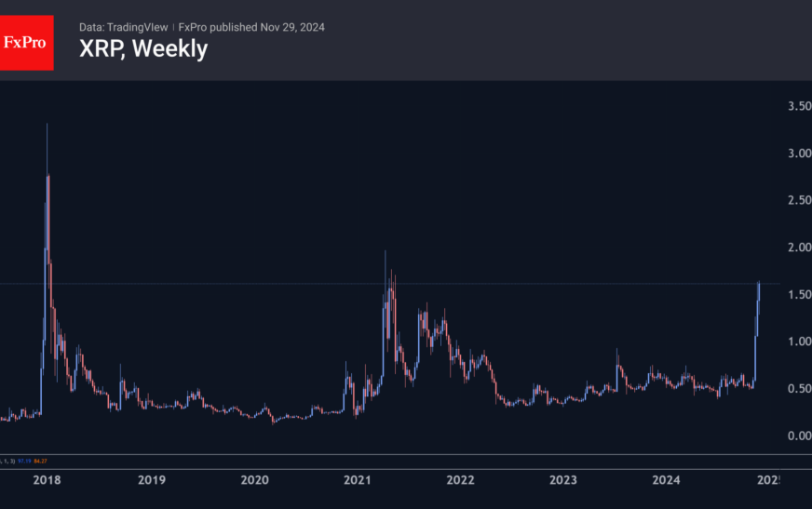The image size is (812, 509).
Task: Click the 2021 label on time axis
Action: click(x=358, y=480)
